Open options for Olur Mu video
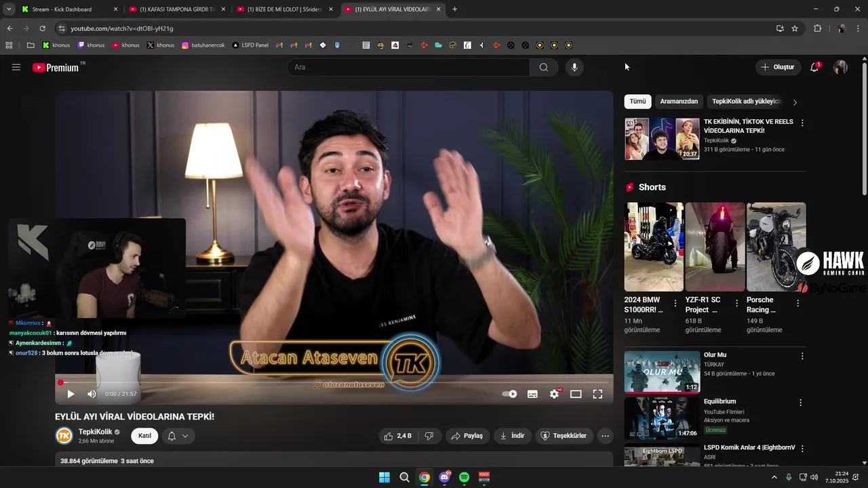Image resolution: width=868 pixels, height=488 pixels. click(x=802, y=356)
